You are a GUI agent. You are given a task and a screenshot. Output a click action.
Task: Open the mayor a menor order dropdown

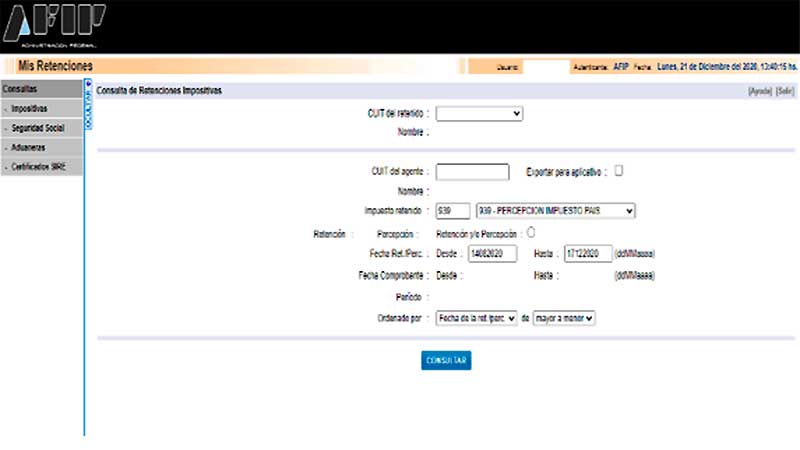pyautogui.click(x=564, y=318)
